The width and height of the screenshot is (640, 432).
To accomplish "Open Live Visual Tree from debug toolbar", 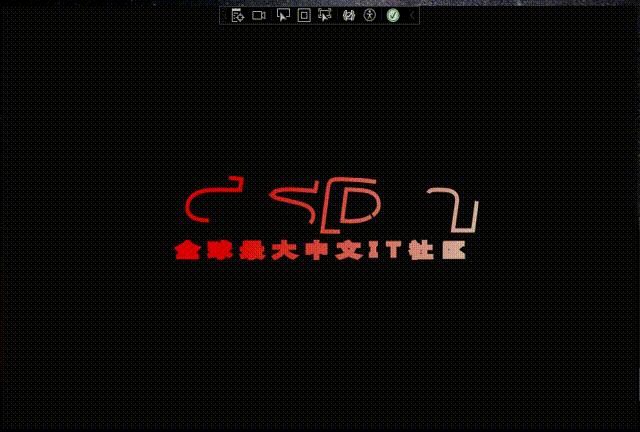I will click(238, 16).
